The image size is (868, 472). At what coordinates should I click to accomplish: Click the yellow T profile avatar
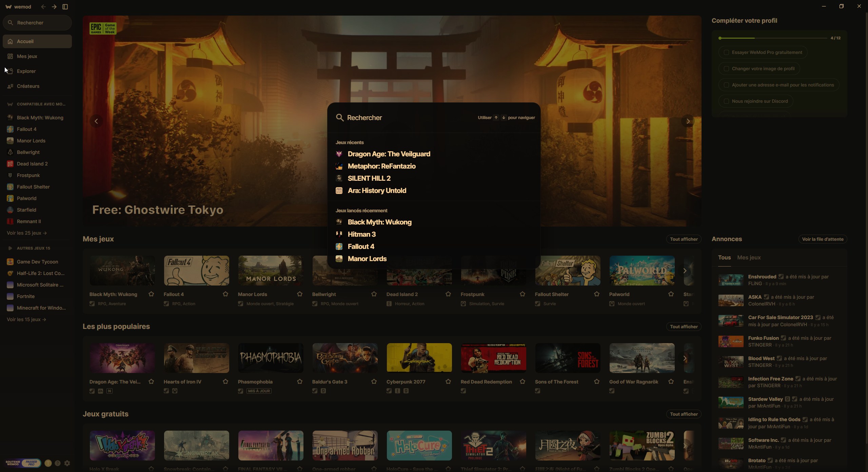coord(48,463)
